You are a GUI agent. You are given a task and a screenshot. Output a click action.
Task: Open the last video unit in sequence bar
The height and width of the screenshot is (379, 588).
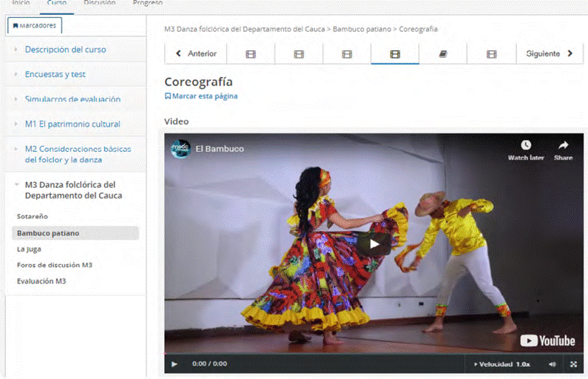coord(491,54)
